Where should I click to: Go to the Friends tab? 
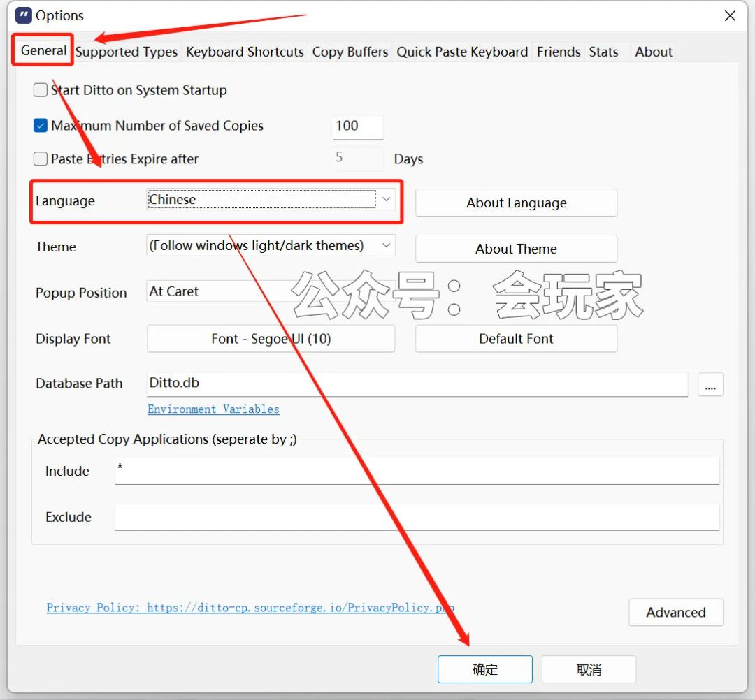[559, 52]
